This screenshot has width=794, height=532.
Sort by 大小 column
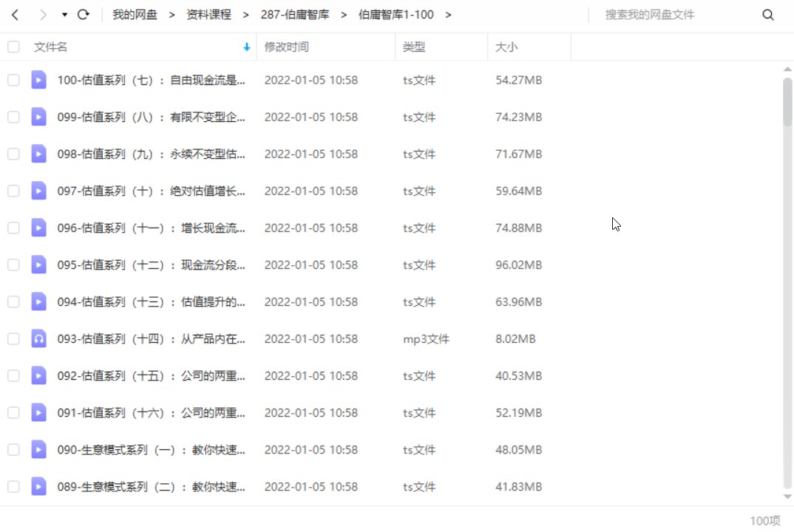click(x=506, y=47)
